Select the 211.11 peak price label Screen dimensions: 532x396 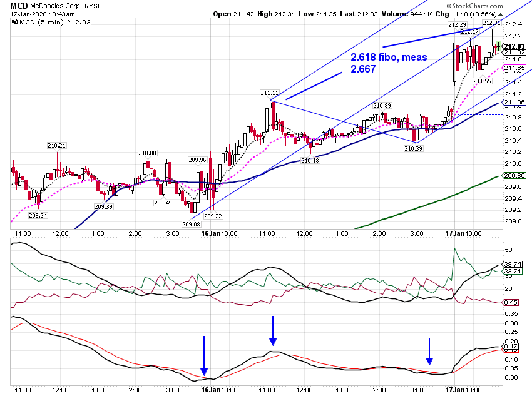pos(270,93)
